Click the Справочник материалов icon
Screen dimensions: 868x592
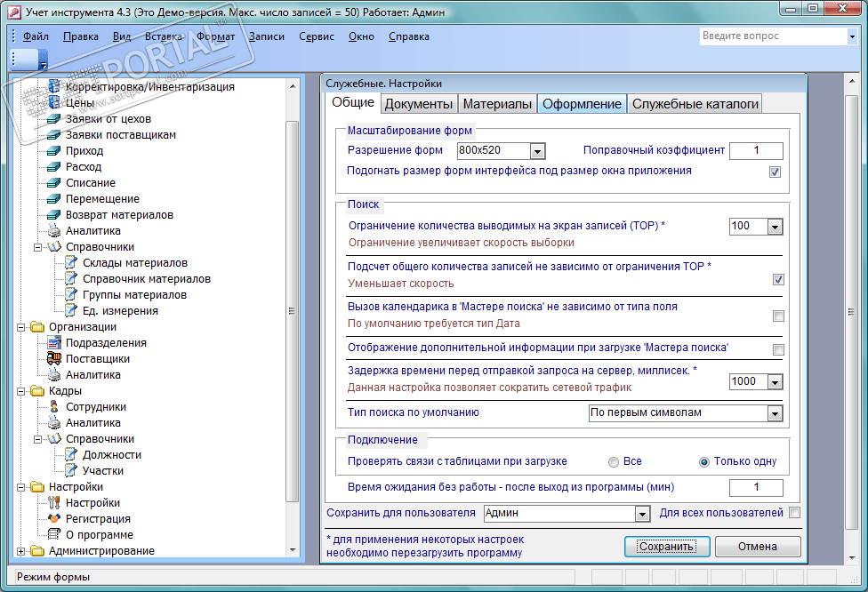(71, 278)
